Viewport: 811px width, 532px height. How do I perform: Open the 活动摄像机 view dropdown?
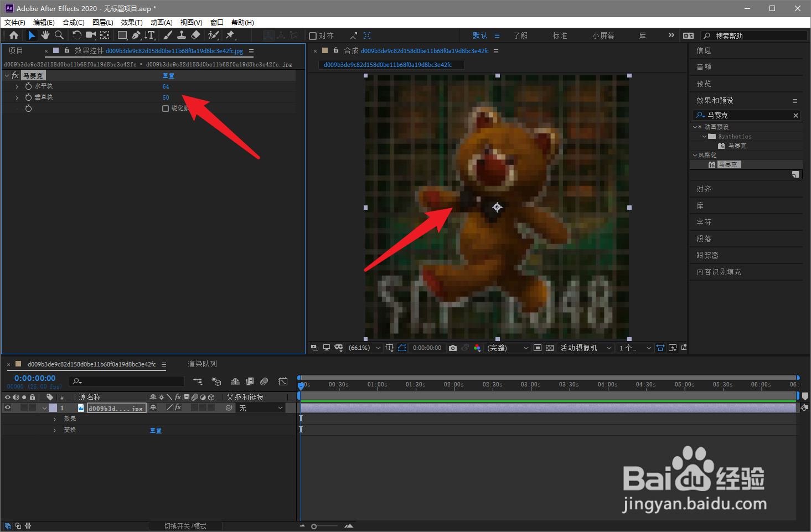[x=586, y=348]
